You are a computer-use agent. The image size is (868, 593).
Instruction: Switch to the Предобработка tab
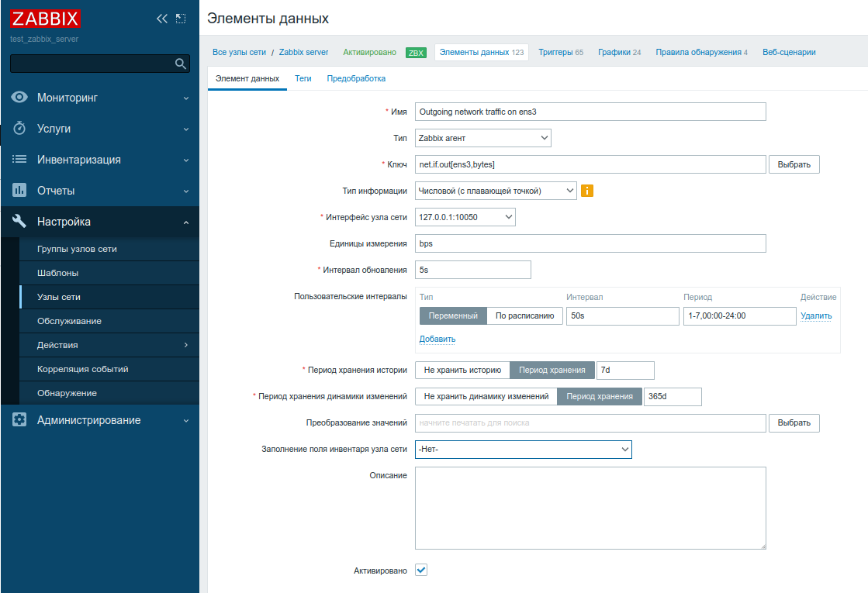tap(356, 78)
